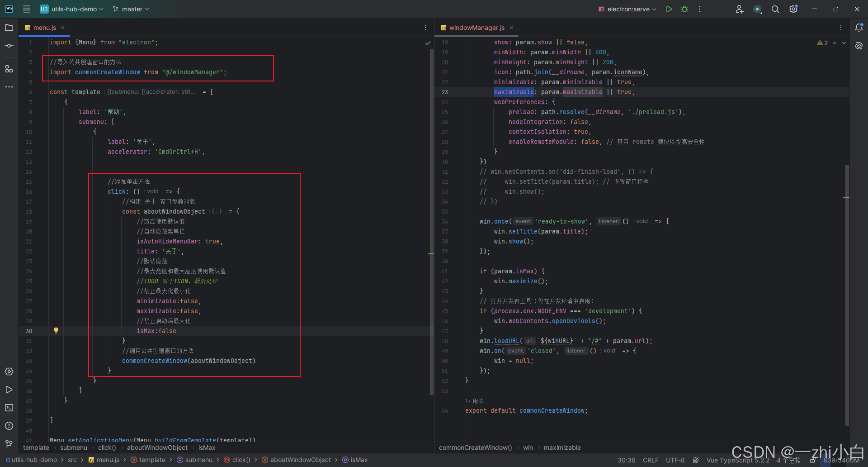Click the commonCreateWindow() breadcrumb
The image size is (868, 467).
click(x=476, y=448)
